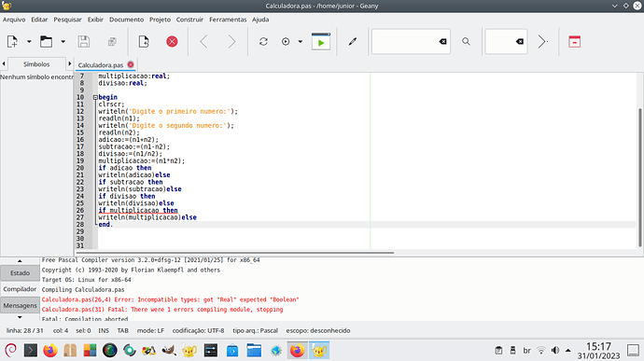
Task: Show desktop with the corner button
Action: (x=634, y=351)
